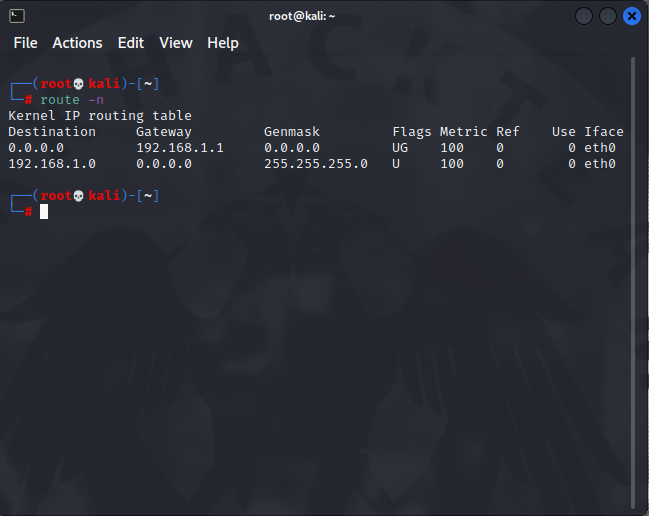Click the 'UG' flags value
649x516 pixels.
coord(400,148)
